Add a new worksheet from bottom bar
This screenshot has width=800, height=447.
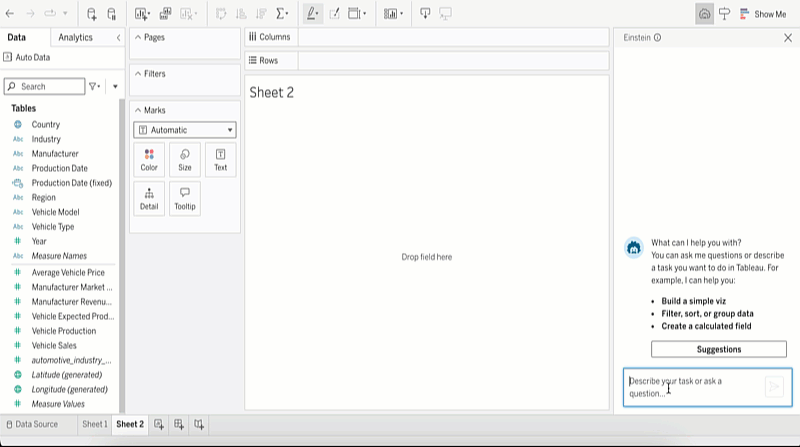click(x=159, y=424)
